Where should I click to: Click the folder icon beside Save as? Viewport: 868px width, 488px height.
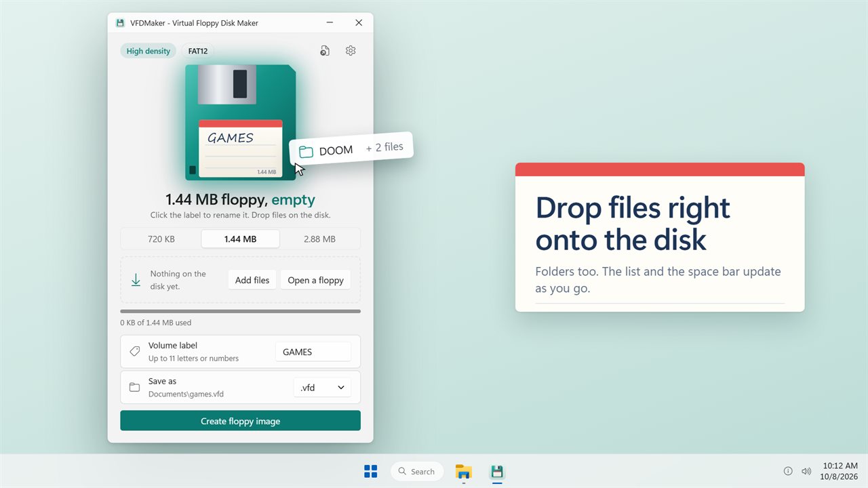click(x=134, y=387)
